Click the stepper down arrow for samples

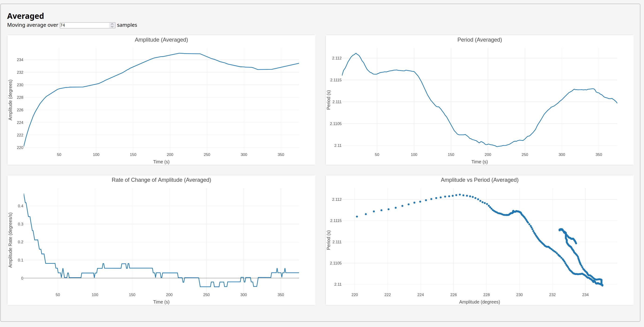tap(112, 26)
